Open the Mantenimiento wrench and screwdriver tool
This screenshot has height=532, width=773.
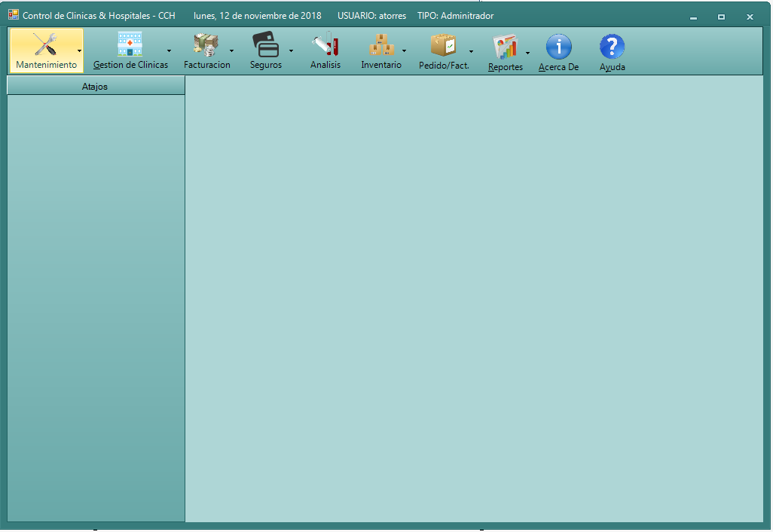click(x=45, y=45)
